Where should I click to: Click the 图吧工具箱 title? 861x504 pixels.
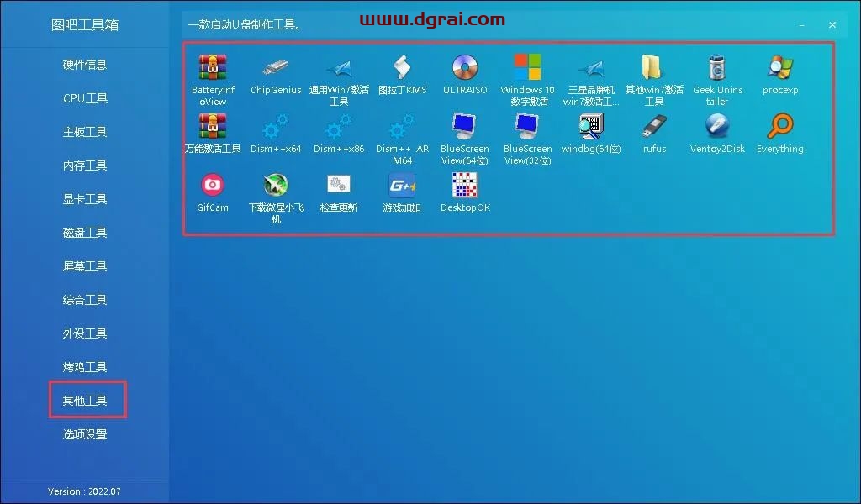85,24
